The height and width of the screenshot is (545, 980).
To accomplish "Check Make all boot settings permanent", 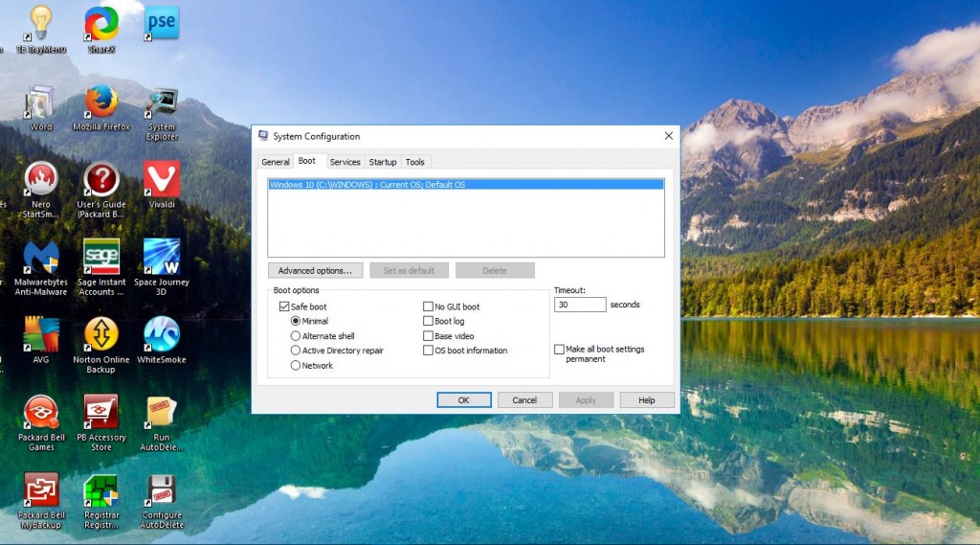I will 559,350.
